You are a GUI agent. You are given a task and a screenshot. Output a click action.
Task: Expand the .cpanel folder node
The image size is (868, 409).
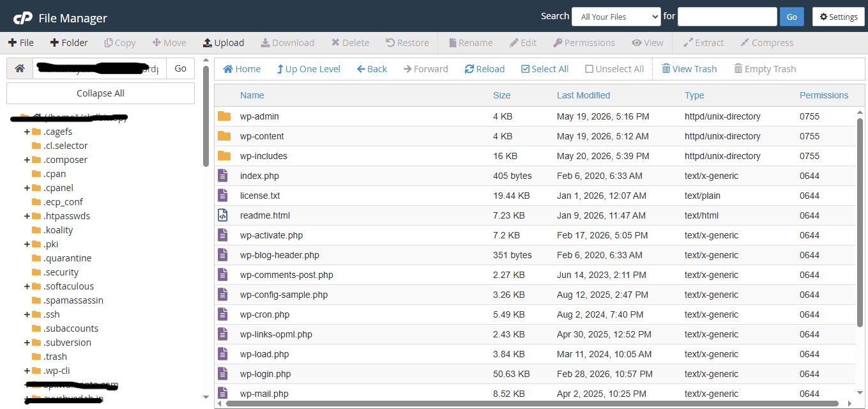(27, 188)
